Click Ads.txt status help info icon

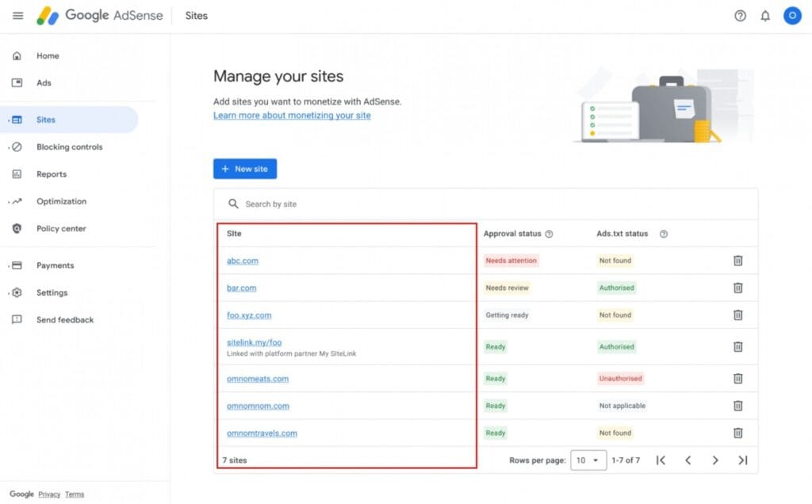tap(664, 235)
